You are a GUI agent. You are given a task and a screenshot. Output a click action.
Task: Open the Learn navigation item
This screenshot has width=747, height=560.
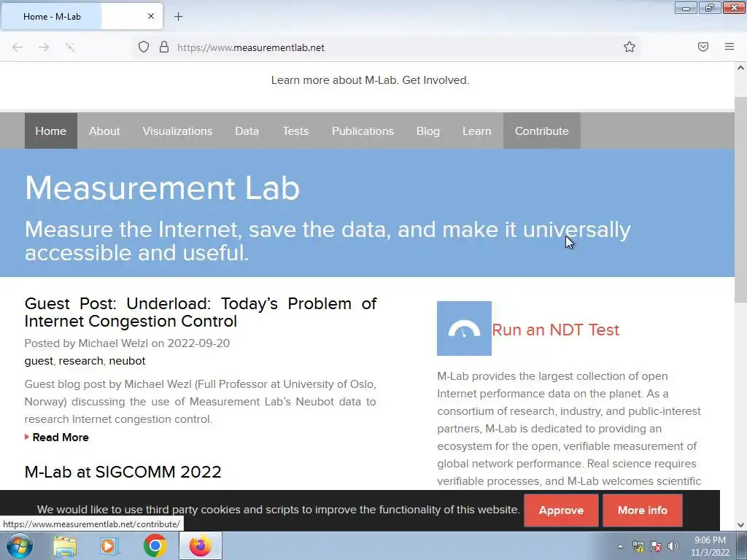(476, 131)
